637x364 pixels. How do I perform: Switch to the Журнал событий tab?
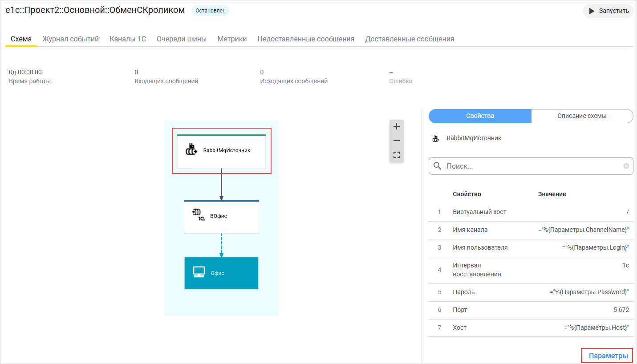[70, 39]
